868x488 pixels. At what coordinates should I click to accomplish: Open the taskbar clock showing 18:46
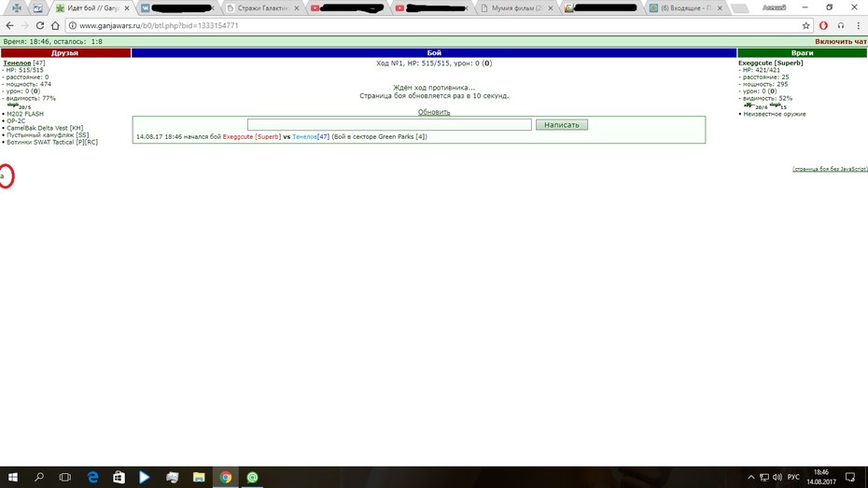point(821,477)
